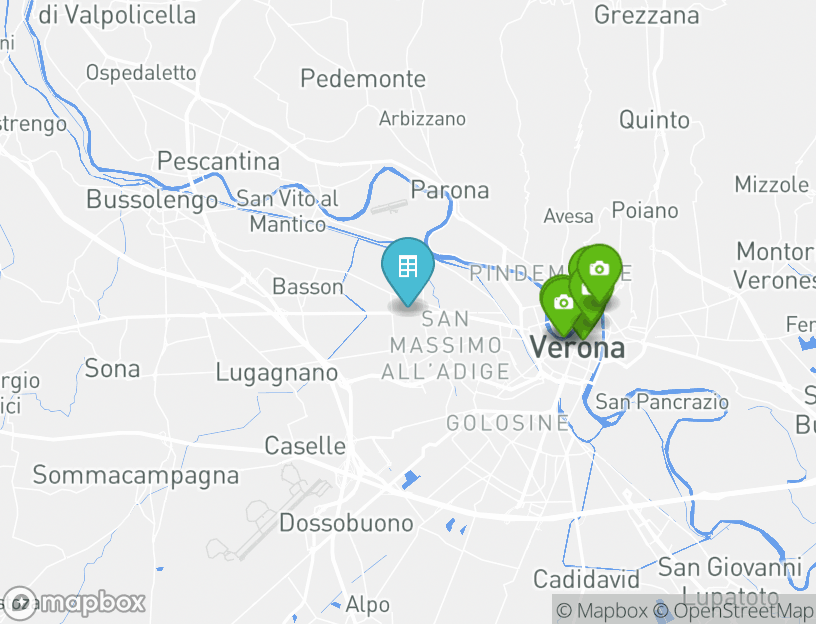Viewport: 816px width, 624px height.
Task: Click the San Pancrazio label
Action: tap(661, 402)
